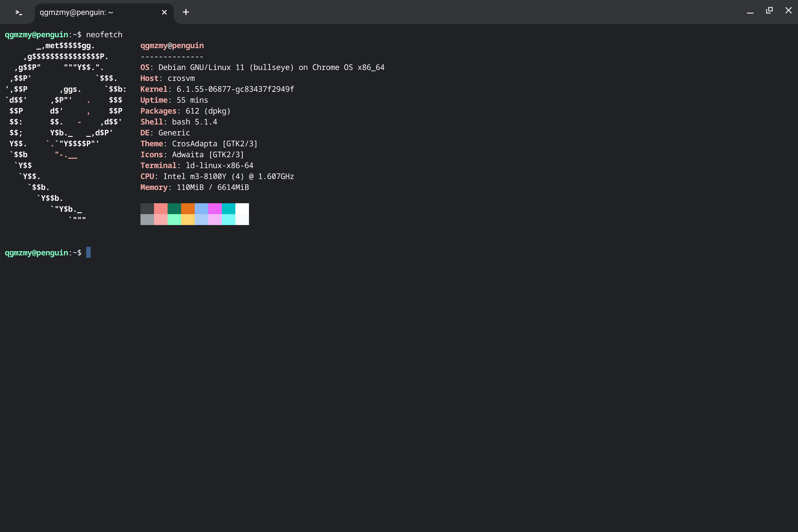Select the qgmzmy@penguin: ~ tab
798x532 pixels.
pos(104,13)
